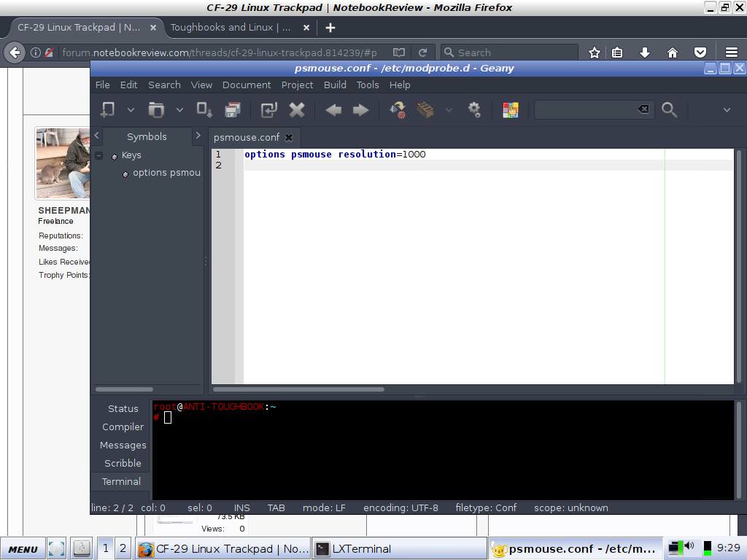747x560 pixels.
Task: Open the Document menu in Geany
Action: pos(247,85)
